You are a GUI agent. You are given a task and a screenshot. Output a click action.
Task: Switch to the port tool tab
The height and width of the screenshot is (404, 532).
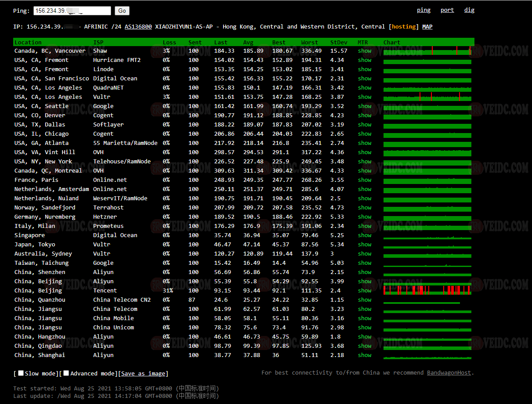(x=447, y=10)
